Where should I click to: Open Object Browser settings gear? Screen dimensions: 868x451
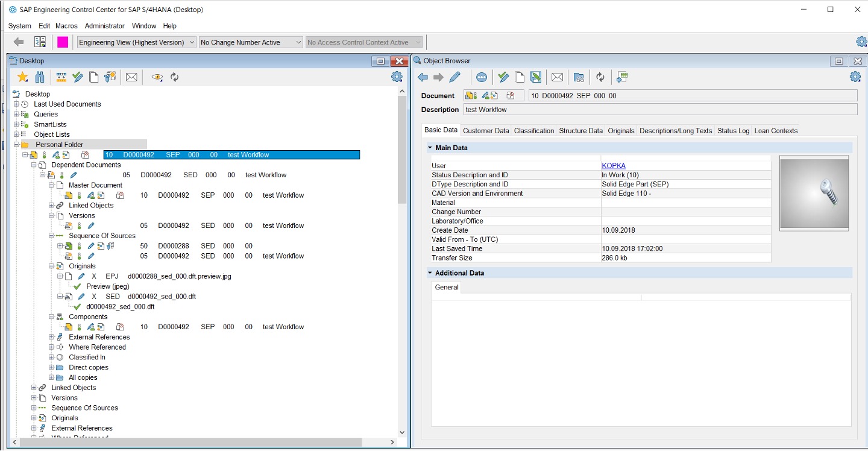[x=855, y=77]
